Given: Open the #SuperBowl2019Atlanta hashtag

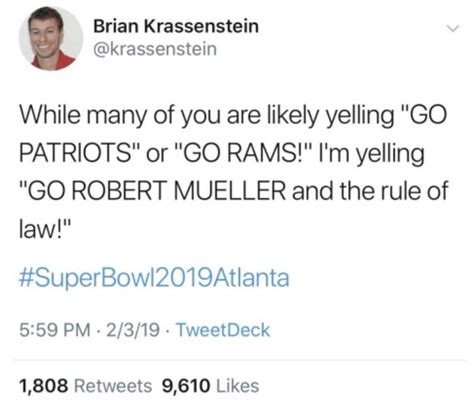Looking at the screenshot, I should pyautogui.click(x=154, y=278).
